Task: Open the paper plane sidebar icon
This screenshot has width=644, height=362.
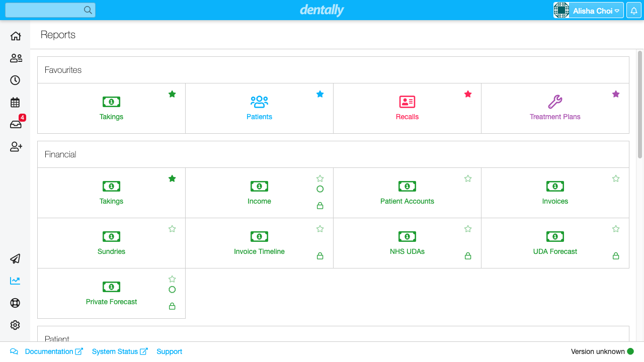Action: click(x=15, y=259)
